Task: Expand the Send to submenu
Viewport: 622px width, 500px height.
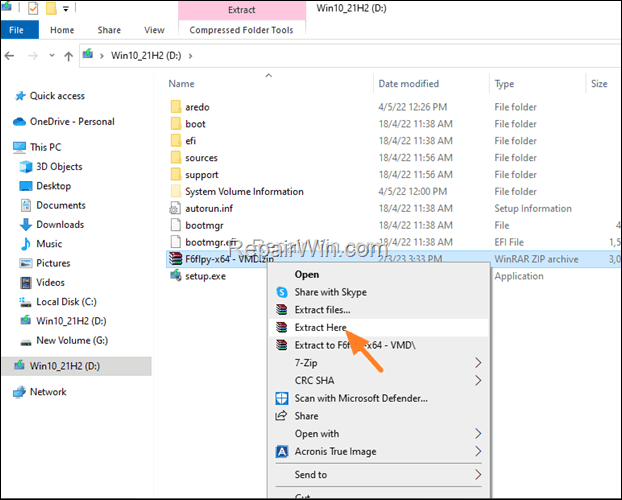Action: pos(379,475)
